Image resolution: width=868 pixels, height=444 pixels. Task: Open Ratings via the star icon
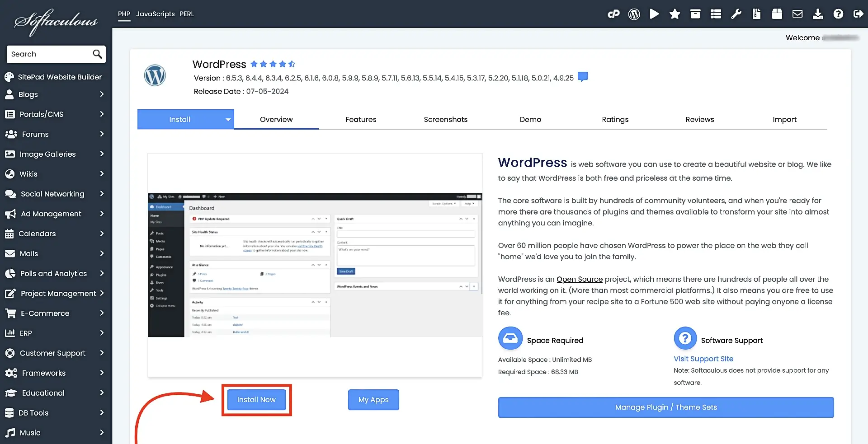coord(675,14)
